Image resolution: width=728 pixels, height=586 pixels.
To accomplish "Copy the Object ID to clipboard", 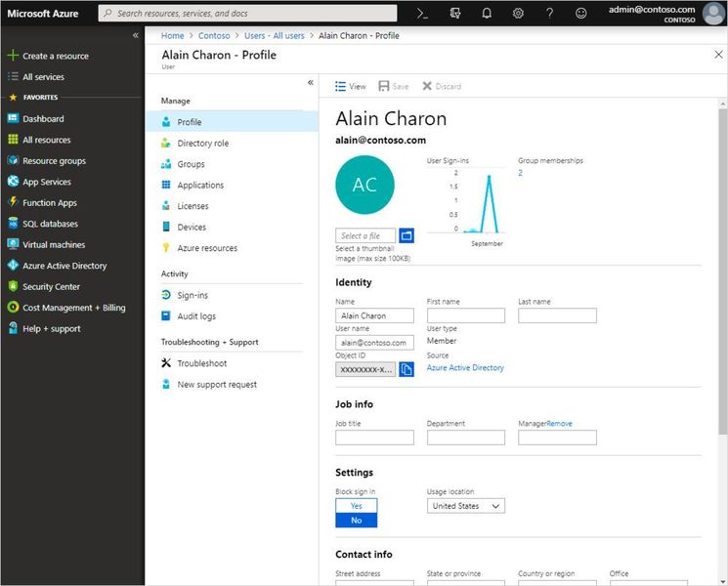I will pos(407,369).
